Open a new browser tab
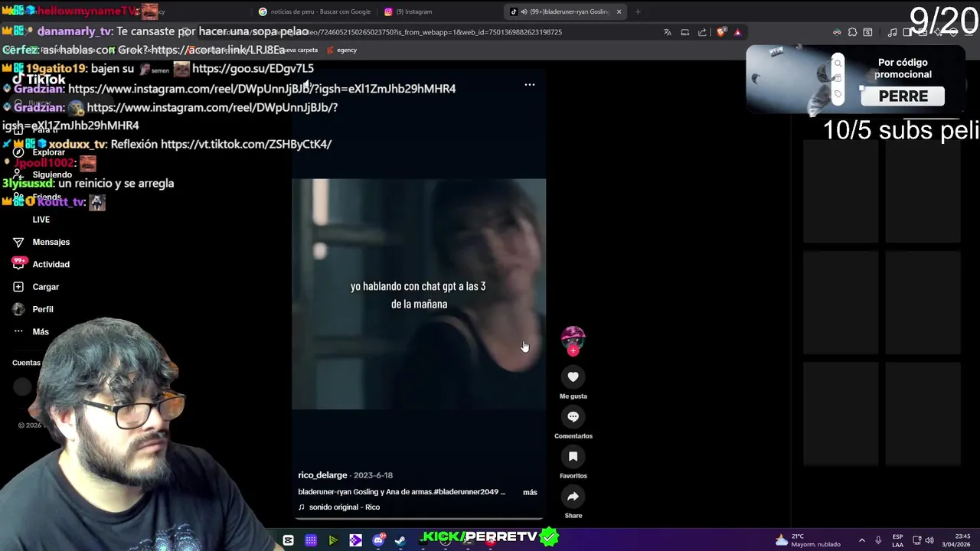 pyautogui.click(x=638, y=11)
